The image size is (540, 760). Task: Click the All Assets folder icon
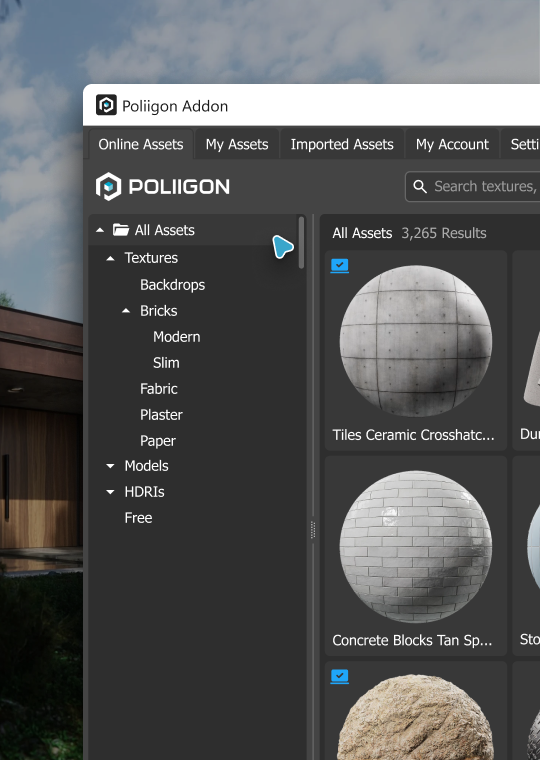(121, 230)
